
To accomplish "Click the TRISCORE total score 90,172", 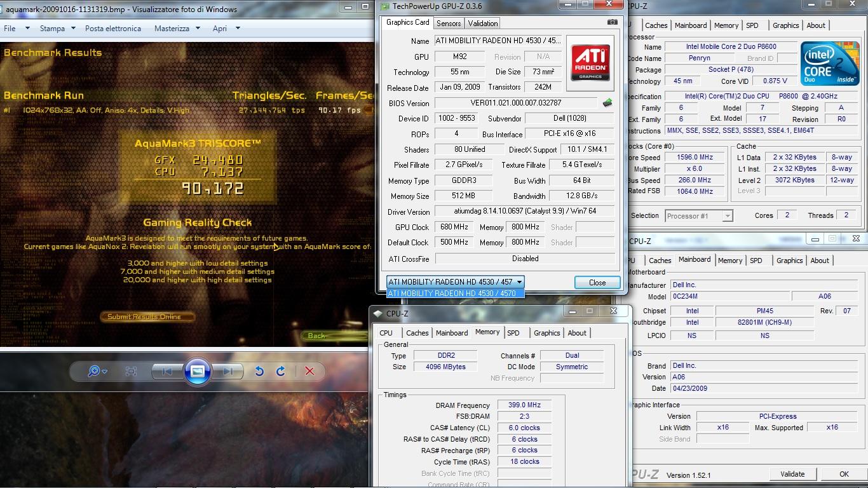I will tap(213, 188).
